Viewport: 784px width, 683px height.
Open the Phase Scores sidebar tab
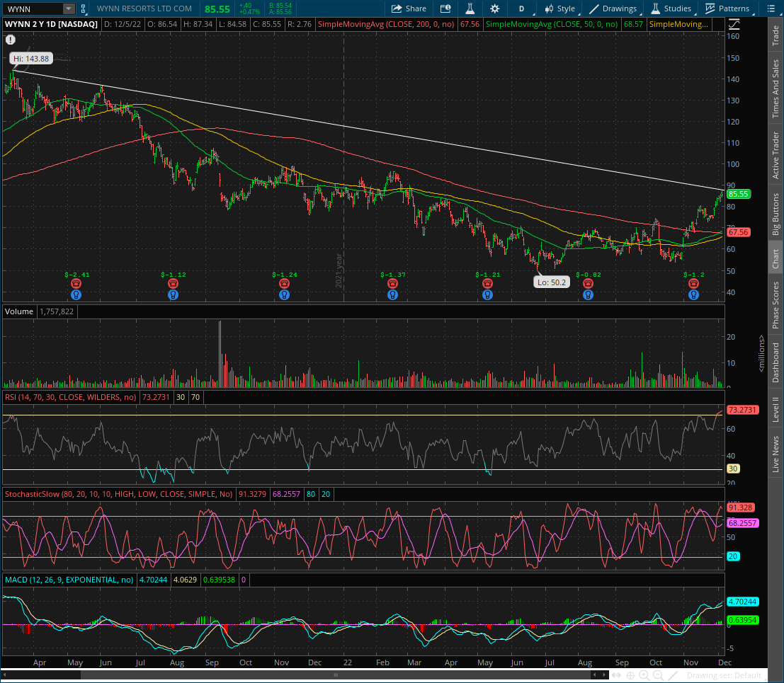coord(776,305)
